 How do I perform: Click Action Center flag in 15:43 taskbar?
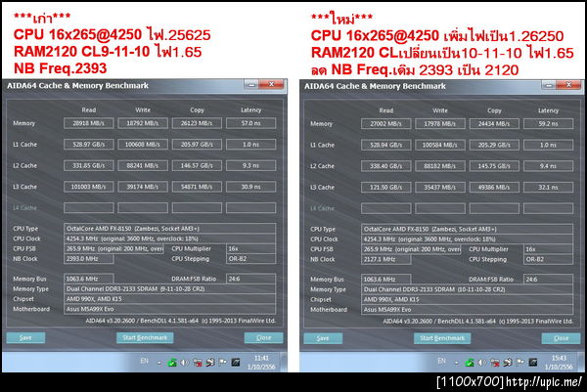pyautogui.click(x=520, y=362)
